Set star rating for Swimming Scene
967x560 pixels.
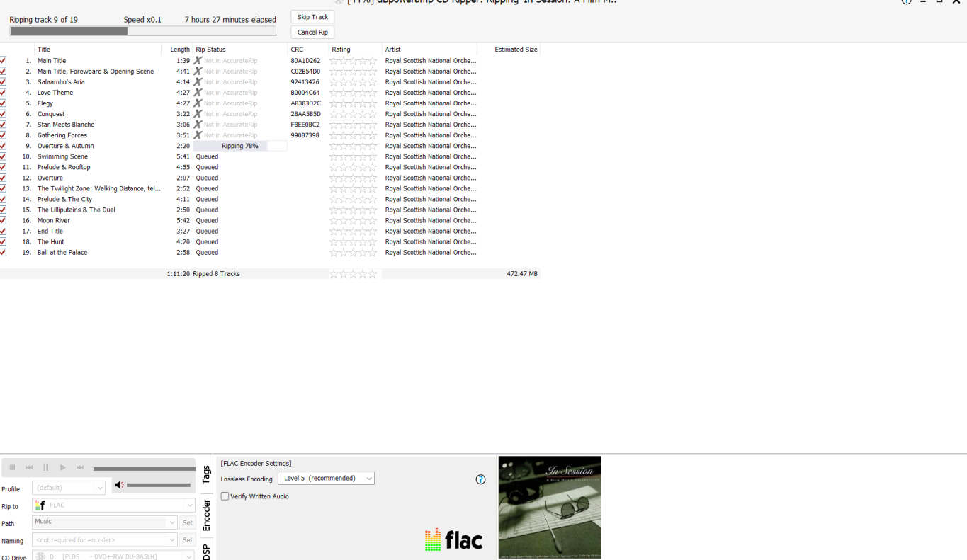(x=354, y=156)
